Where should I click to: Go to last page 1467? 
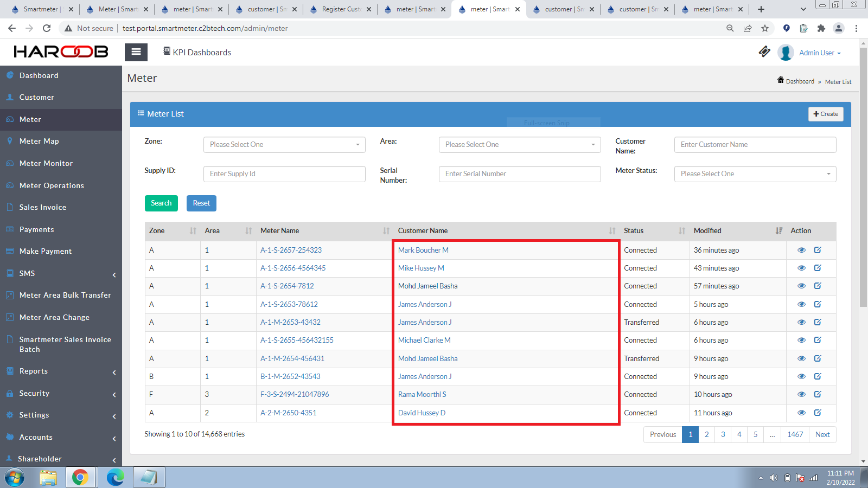795,435
